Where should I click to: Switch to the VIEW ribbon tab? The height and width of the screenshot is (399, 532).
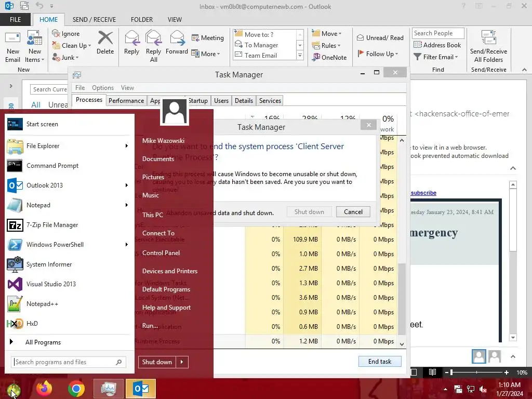coord(175,19)
